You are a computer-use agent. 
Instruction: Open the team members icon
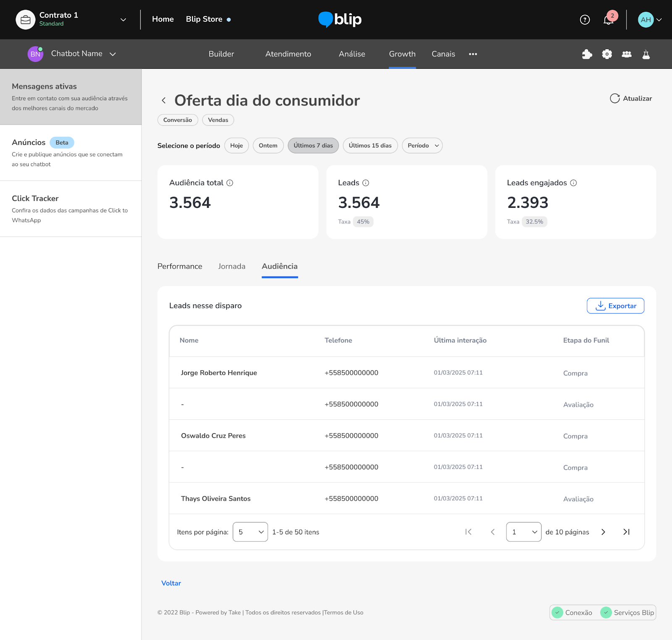click(x=626, y=54)
